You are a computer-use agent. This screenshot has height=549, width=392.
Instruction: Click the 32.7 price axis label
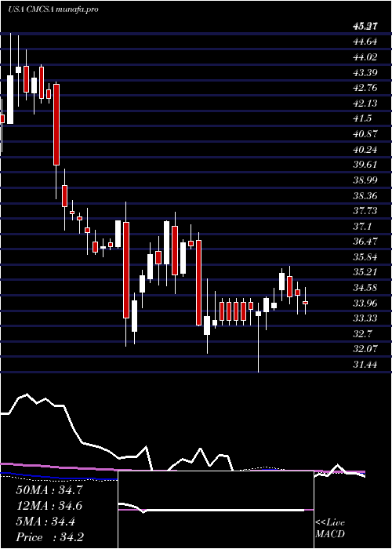click(362, 333)
